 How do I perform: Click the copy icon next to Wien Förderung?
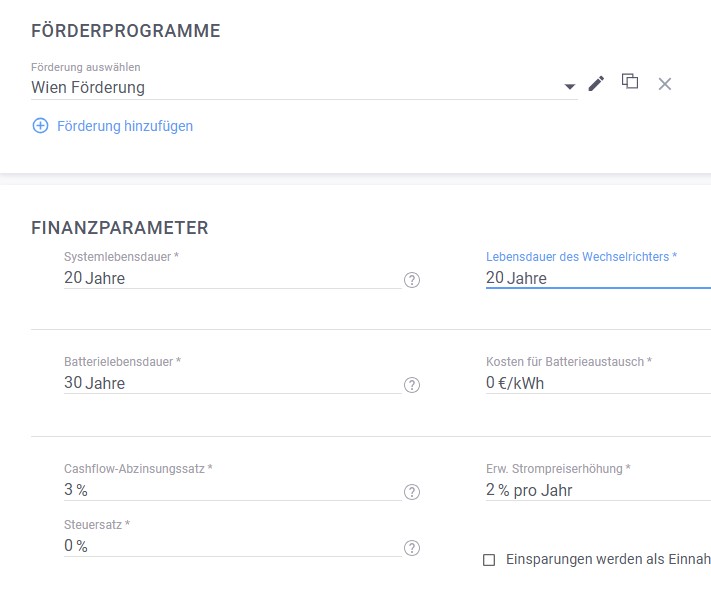pyautogui.click(x=630, y=82)
